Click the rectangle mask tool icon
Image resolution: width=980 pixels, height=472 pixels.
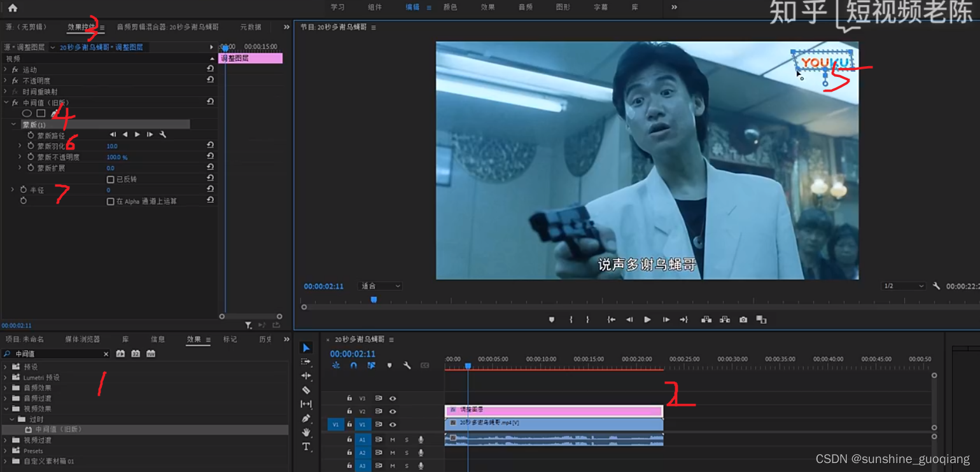pos(41,113)
